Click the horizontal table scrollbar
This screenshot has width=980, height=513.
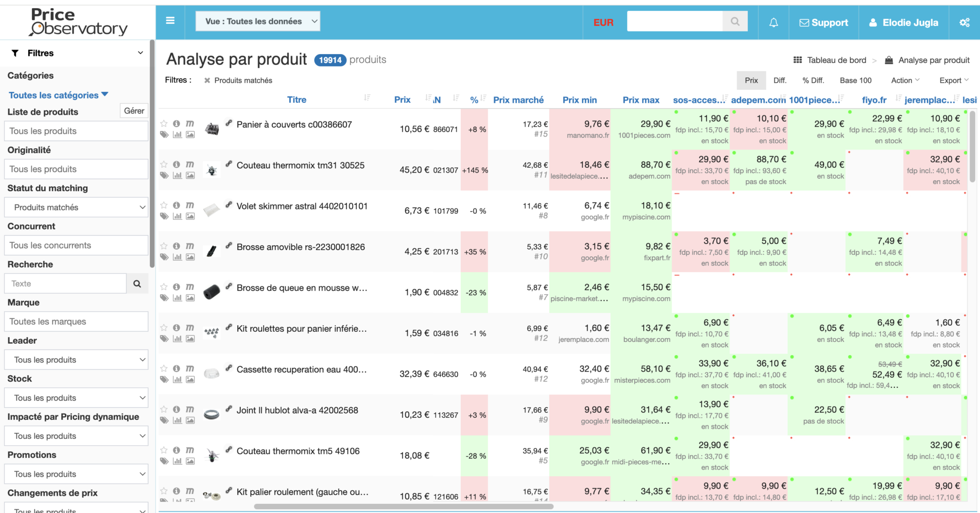point(403,506)
